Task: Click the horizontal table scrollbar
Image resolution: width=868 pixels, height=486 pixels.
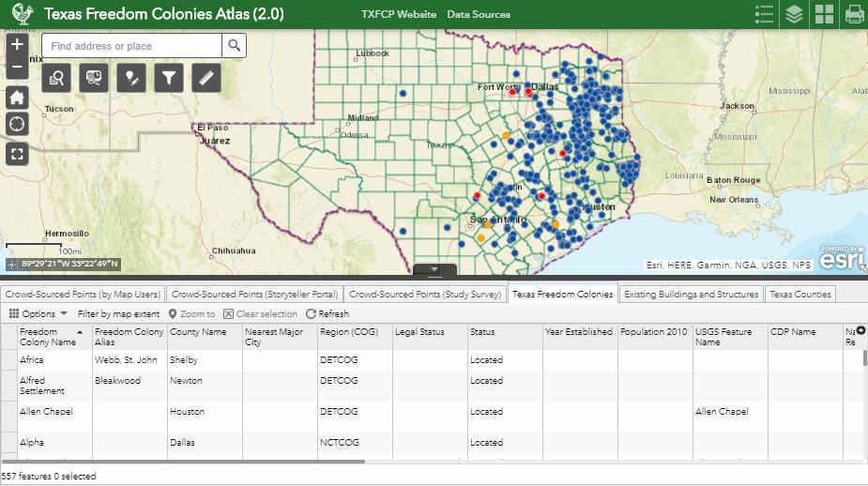Action: (183, 461)
